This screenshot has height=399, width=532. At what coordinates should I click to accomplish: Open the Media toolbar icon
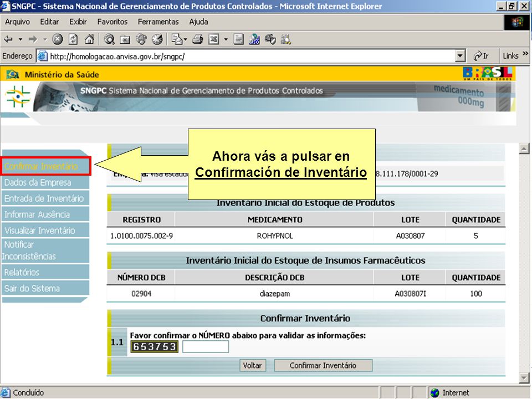tap(141, 39)
